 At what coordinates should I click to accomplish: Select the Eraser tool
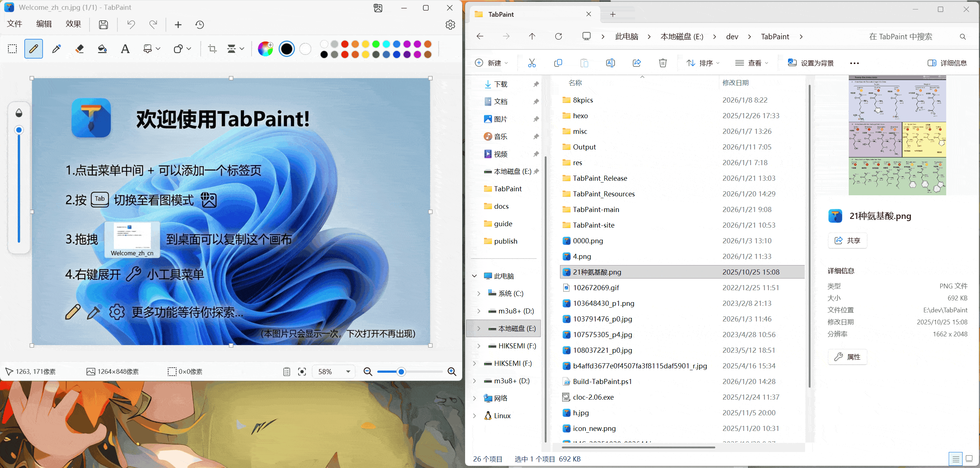tap(79, 49)
